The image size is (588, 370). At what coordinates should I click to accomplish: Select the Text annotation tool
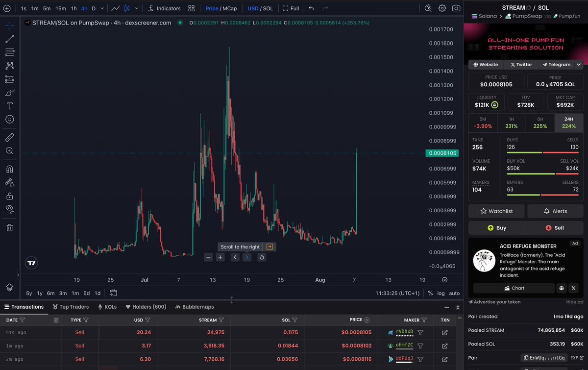[x=10, y=106]
